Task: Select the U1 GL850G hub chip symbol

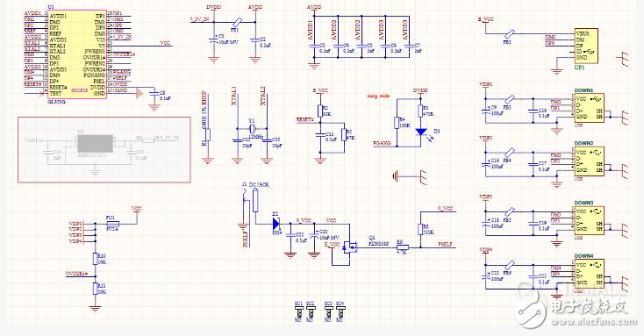Action: pos(77,54)
